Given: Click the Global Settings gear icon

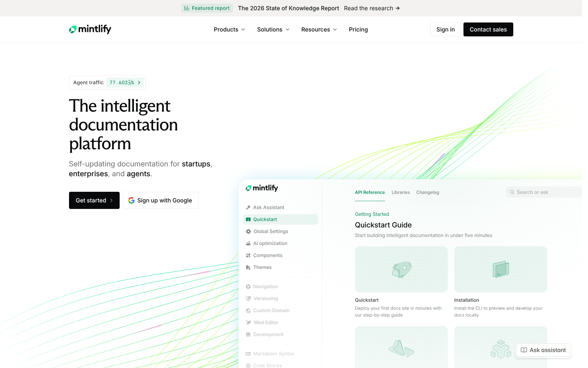Looking at the screenshot, I should 248,231.
